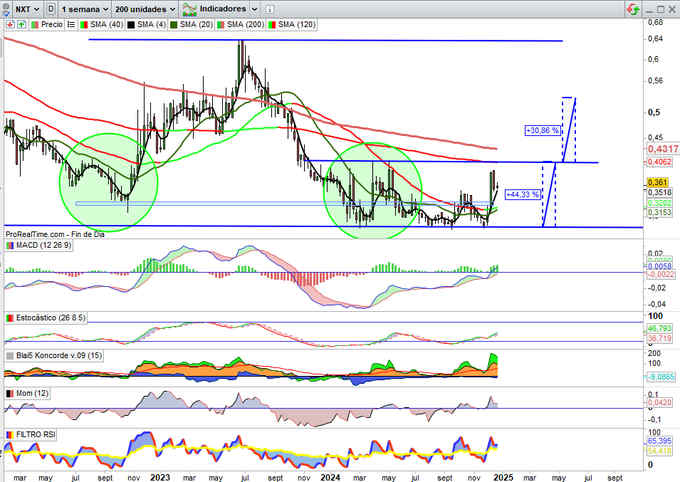Click the MACD panel color icon
Viewport: 680px width, 482px height.
[10, 246]
